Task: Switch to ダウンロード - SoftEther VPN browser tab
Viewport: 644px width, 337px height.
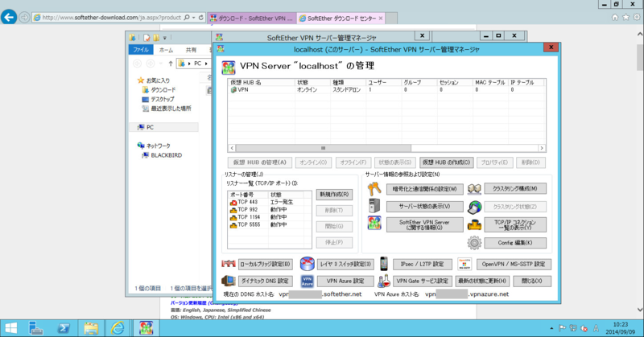Action: (252, 18)
